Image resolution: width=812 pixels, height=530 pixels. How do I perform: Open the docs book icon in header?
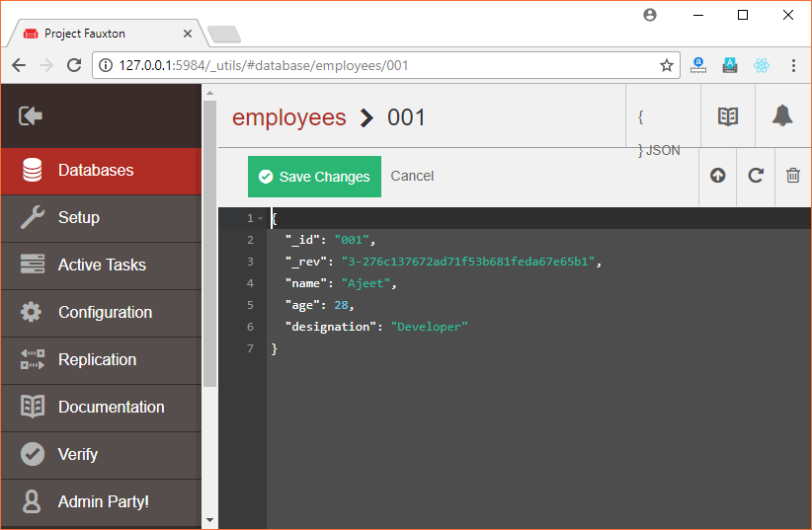(728, 116)
